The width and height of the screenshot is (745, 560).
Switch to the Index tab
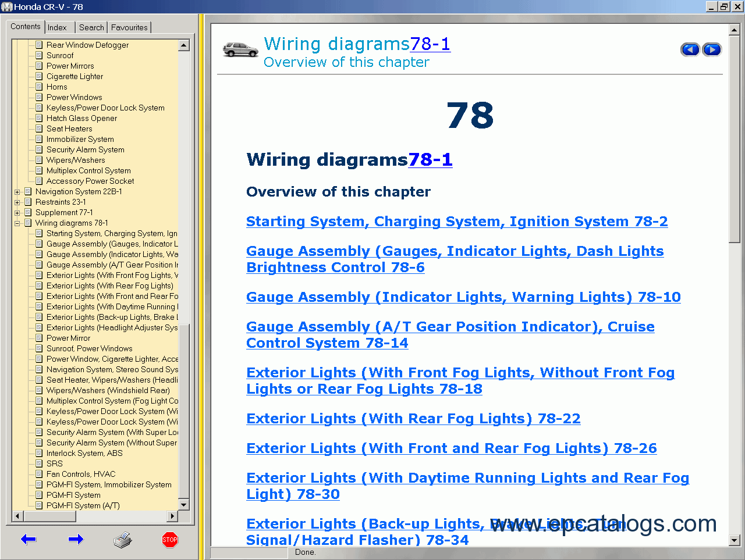click(57, 27)
